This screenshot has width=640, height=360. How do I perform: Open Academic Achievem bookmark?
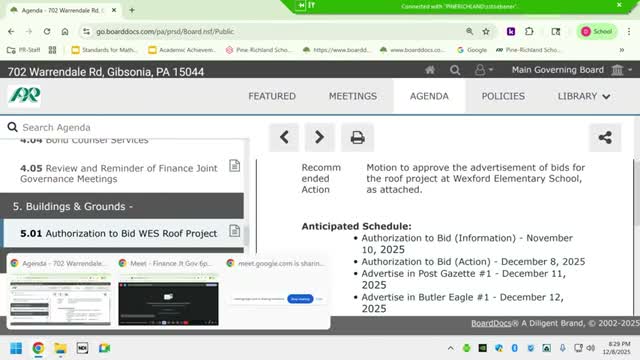pos(182,50)
